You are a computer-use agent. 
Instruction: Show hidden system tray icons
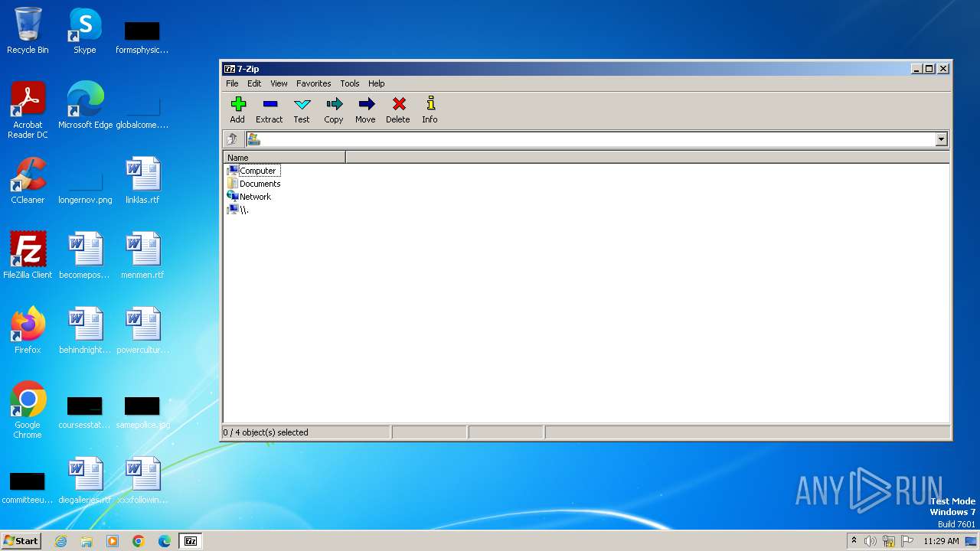click(854, 541)
